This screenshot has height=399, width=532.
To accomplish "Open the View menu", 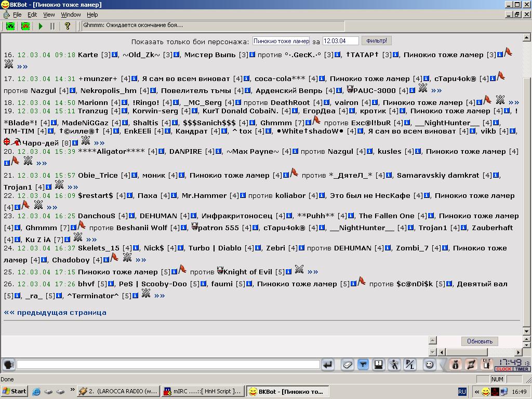I will (x=49, y=15).
